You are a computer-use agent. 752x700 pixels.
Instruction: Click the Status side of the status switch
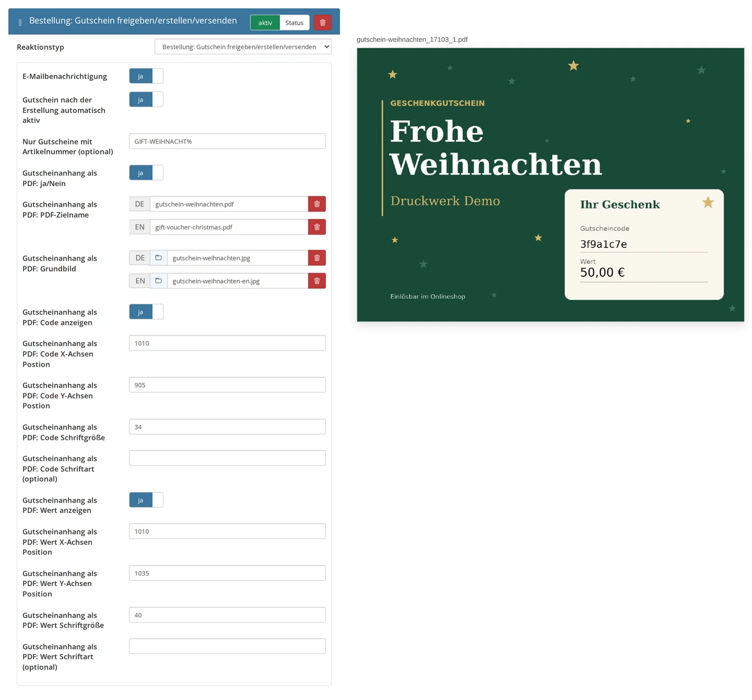(x=295, y=22)
